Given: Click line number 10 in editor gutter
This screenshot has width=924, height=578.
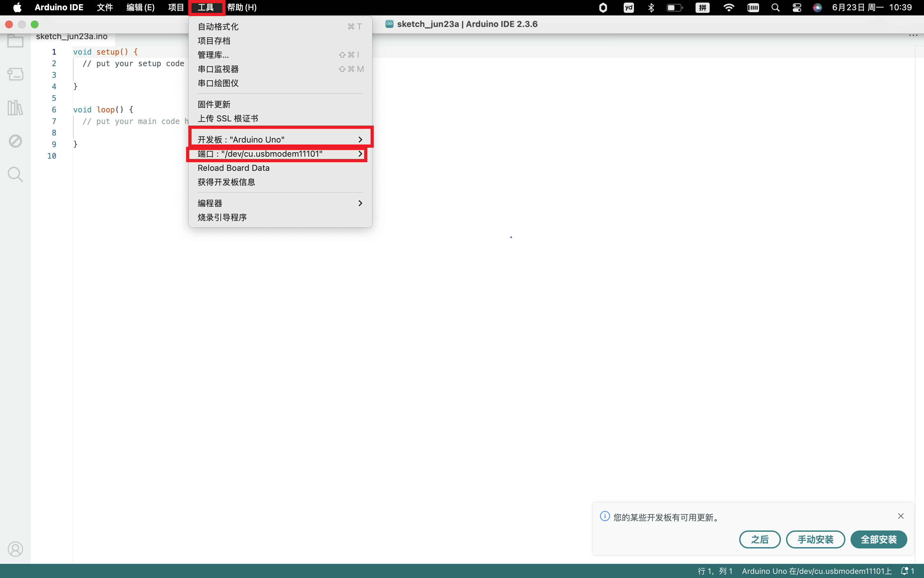Looking at the screenshot, I should coord(52,156).
